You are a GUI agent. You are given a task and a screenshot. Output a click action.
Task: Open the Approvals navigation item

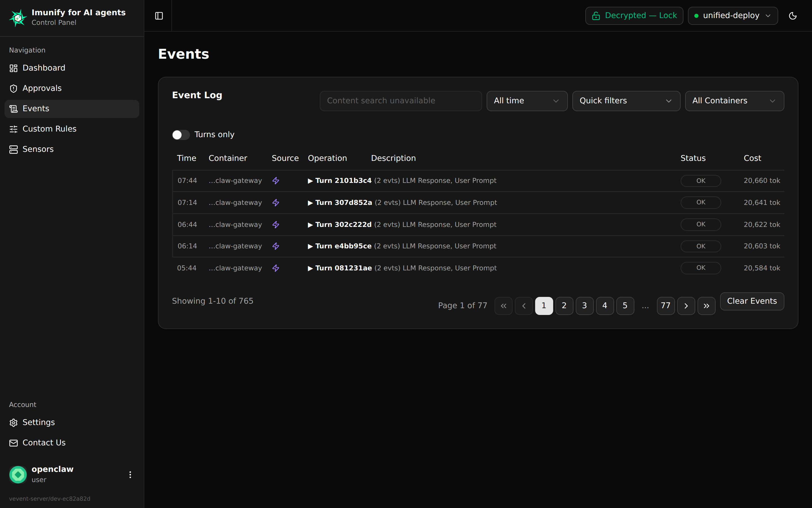click(72, 88)
